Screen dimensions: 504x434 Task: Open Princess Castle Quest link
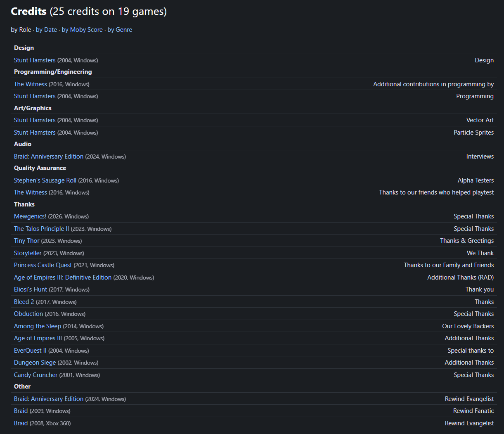(x=43, y=265)
